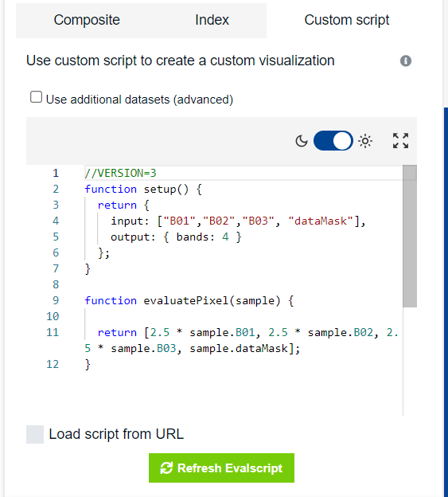Click line number 11 in the gutter
Viewport: 448px width, 497px height.
pos(53,332)
